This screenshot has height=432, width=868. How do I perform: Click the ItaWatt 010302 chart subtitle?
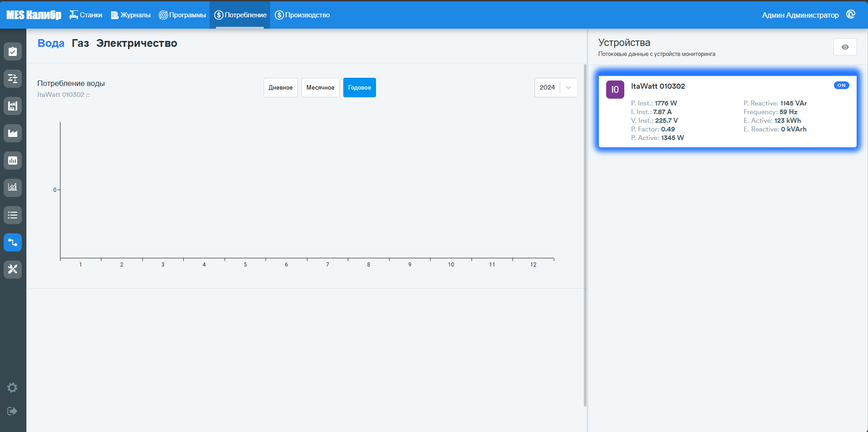tap(64, 95)
